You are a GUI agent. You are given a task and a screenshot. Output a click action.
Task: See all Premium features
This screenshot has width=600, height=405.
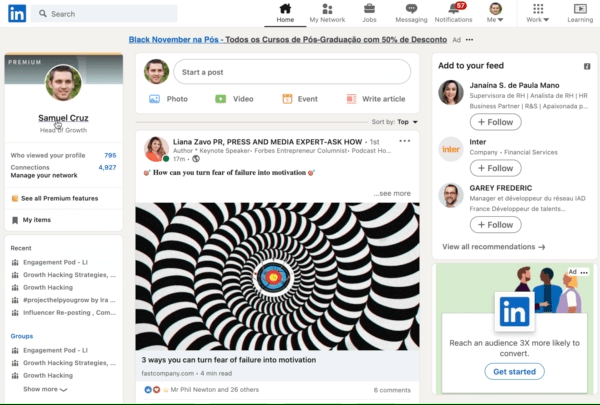point(55,198)
